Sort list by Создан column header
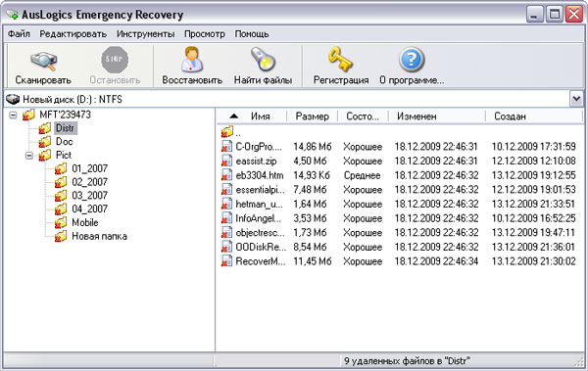Screen dimensions: 588x371 click(x=534, y=116)
